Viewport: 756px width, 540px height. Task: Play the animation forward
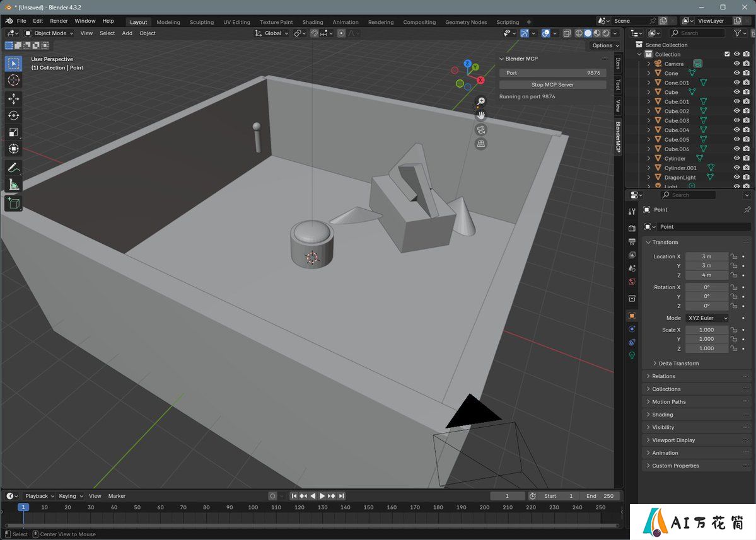tap(322, 496)
